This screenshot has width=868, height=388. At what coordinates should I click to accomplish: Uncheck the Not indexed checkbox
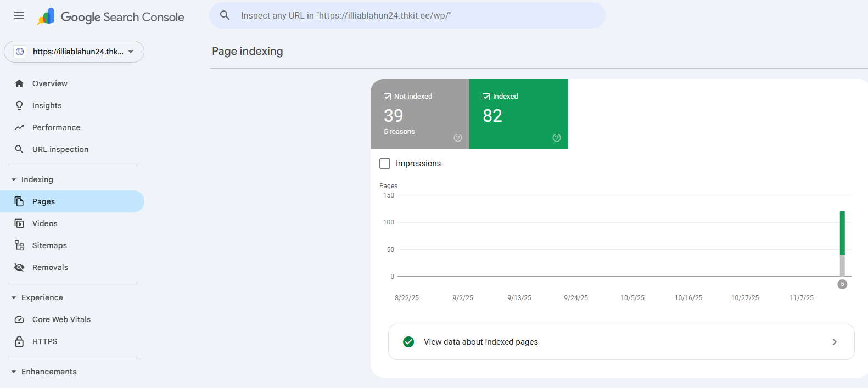pyautogui.click(x=387, y=97)
